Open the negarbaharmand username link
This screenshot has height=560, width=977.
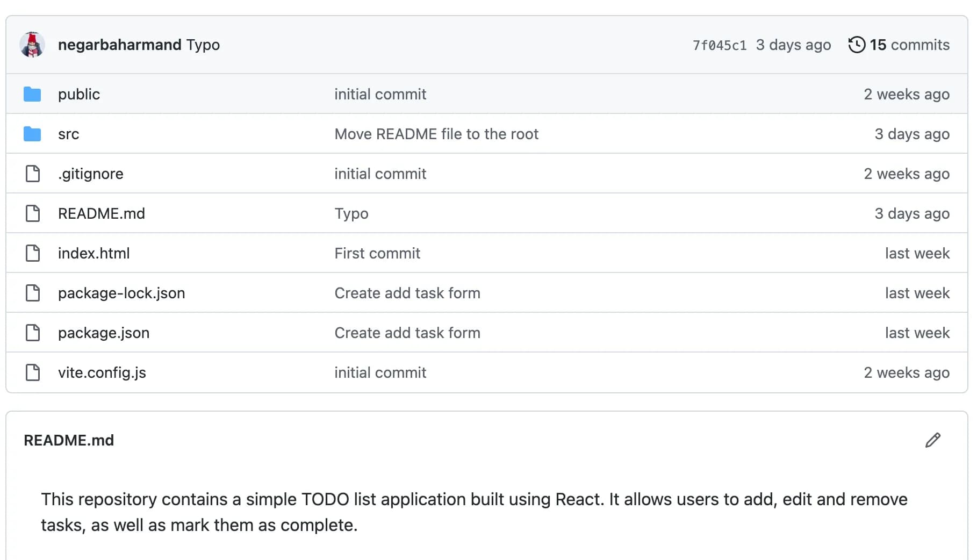tap(120, 45)
